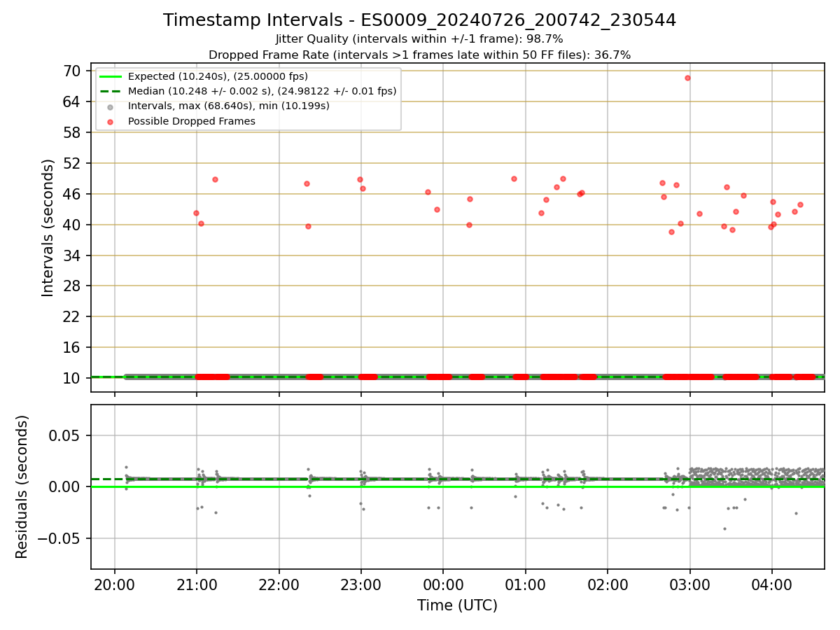The image size is (840, 630).
Task: Click the "22" interval axis tick label
Action: pyautogui.click(x=72, y=317)
